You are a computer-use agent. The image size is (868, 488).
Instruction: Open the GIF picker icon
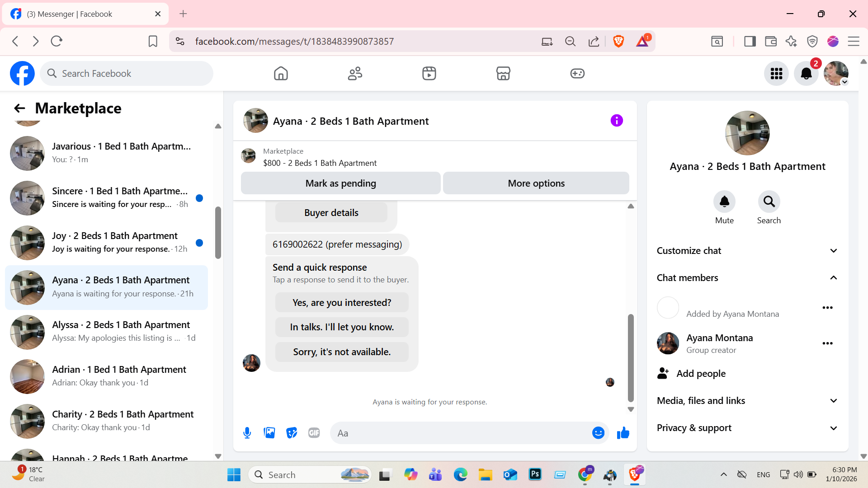click(314, 433)
